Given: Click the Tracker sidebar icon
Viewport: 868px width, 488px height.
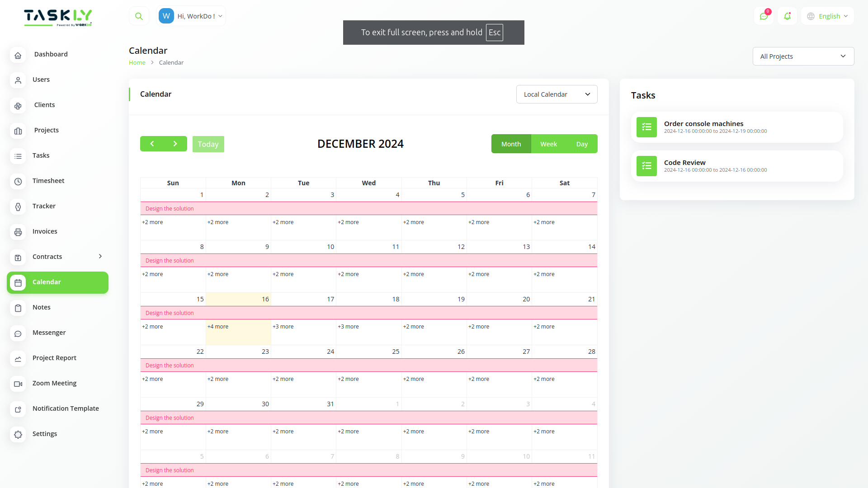Looking at the screenshot, I should (18, 206).
